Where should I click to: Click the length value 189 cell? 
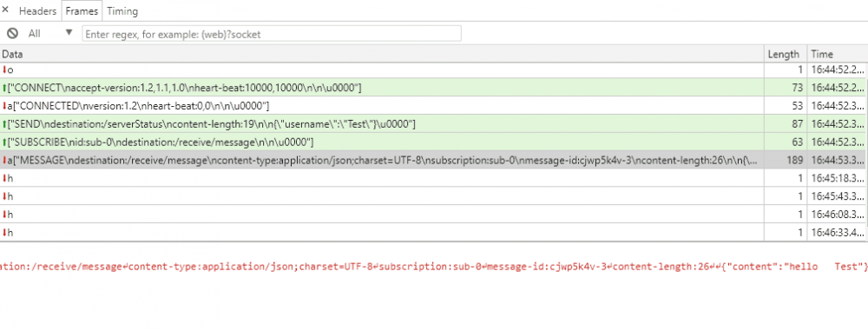[x=786, y=160]
